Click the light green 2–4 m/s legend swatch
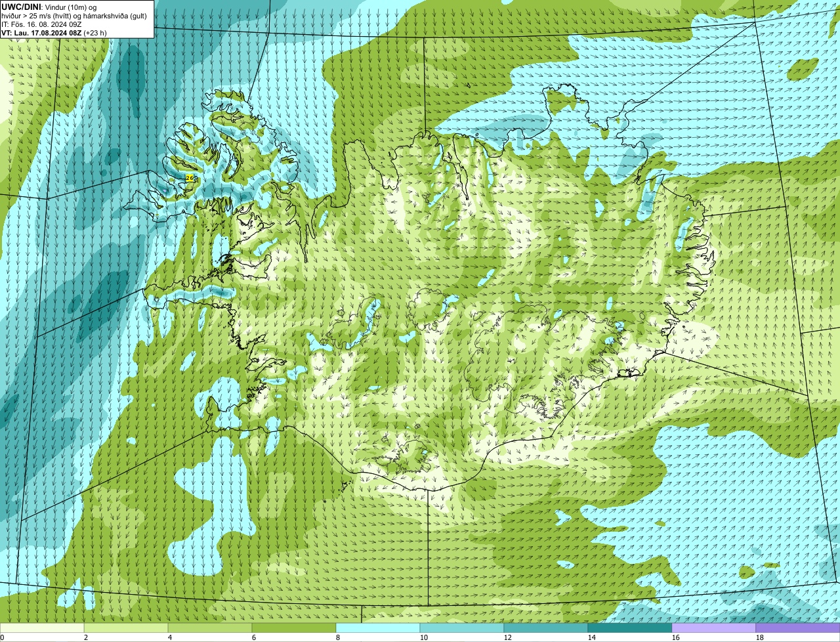The image size is (840, 642). tap(126, 628)
